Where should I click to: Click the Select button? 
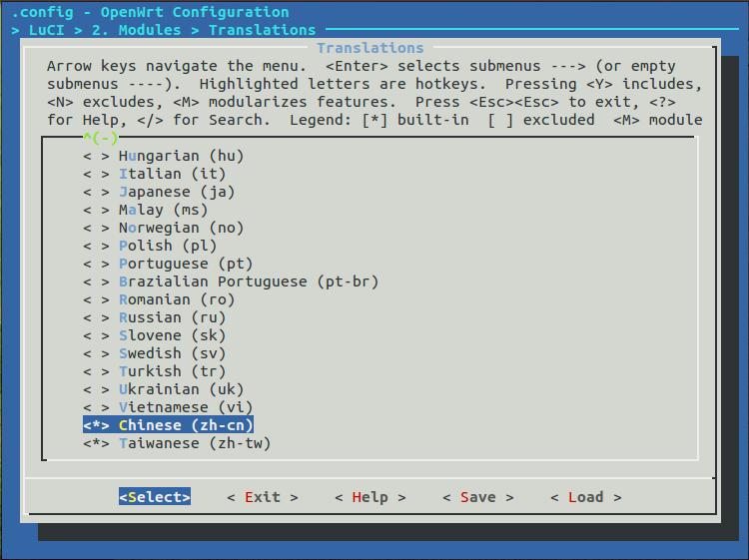pyautogui.click(x=155, y=497)
